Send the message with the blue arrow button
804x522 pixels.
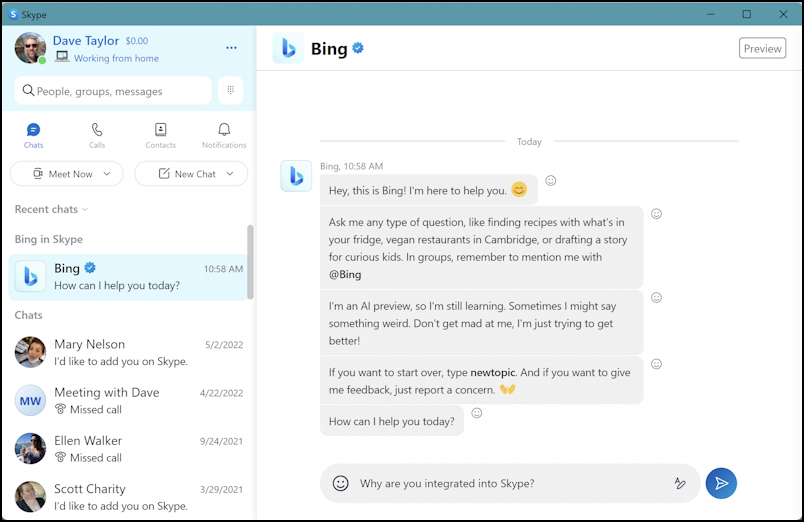[721, 483]
